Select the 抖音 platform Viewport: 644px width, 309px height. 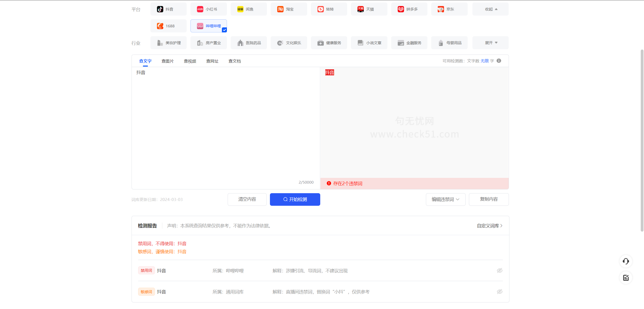pos(169,9)
